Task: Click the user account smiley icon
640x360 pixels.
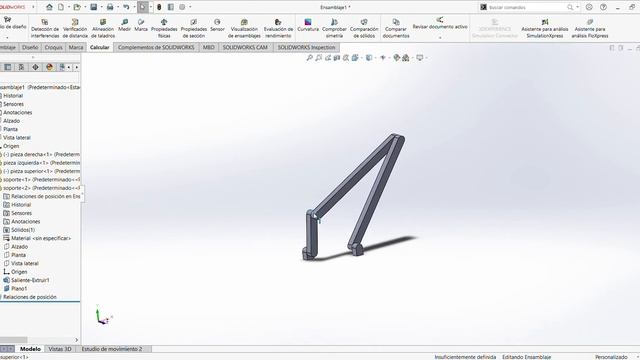Action: pyautogui.click(x=589, y=7)
